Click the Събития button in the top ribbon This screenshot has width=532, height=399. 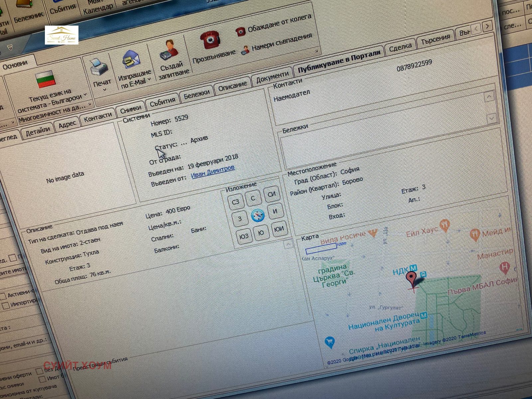(63, 9)
